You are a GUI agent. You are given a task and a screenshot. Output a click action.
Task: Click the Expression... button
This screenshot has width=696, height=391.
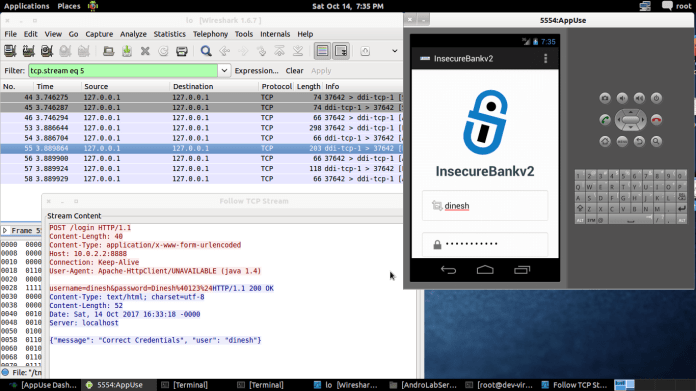tap(256, 71)
